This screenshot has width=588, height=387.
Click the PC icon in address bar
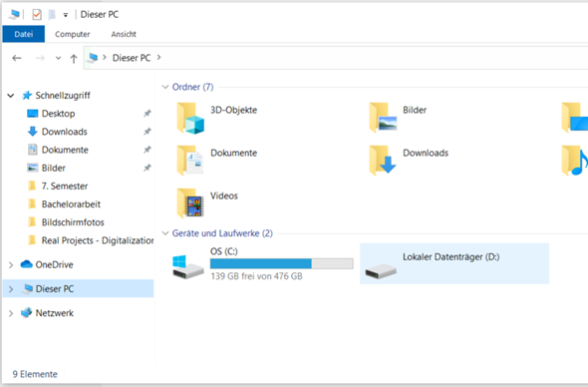93,58
